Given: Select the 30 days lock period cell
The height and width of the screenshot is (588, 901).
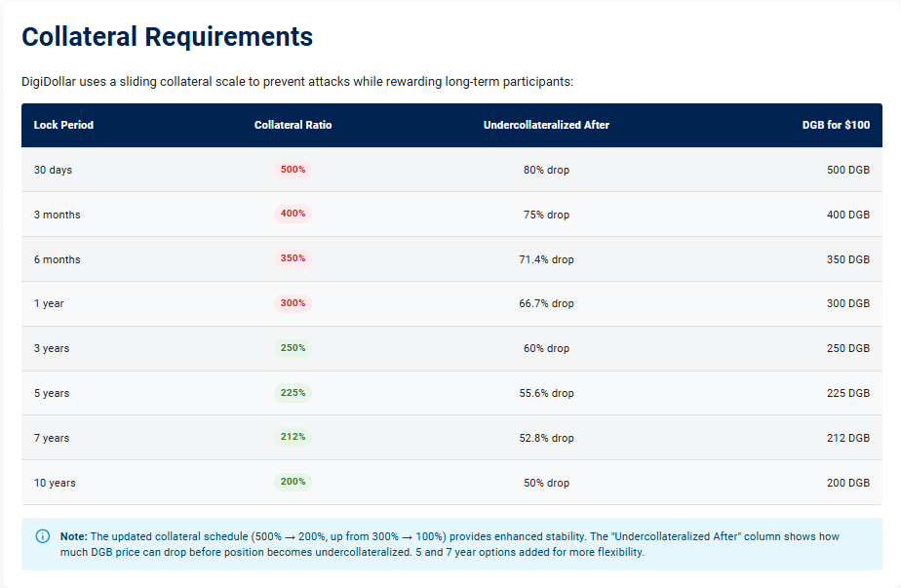Looking at the screenshot, I should click(53, 170).
